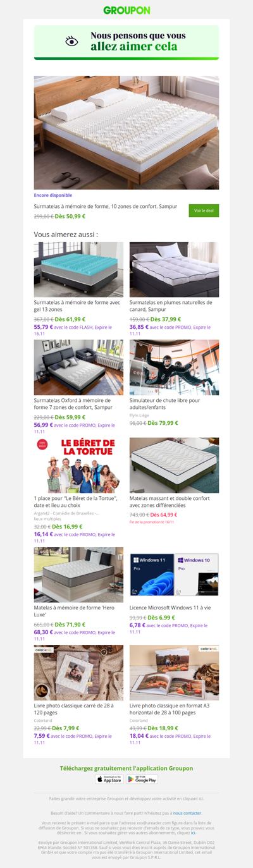Image resolution: width=253 pixels, height=868 pixels.
Task: Open the 'Hero Luxe' memory mattress image
Action: pos(78,575)
